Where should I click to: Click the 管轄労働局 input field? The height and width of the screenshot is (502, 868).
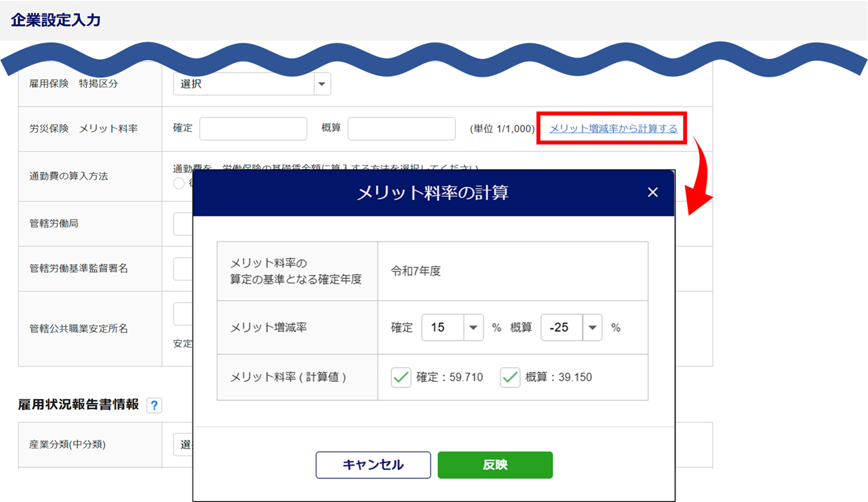(x=183, y=223)
